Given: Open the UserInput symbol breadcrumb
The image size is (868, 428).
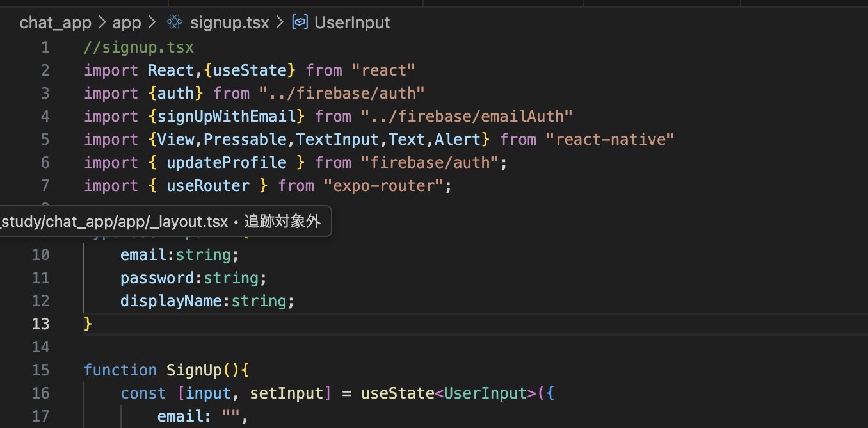Looking at the screenshot, I should pos(351,22).
